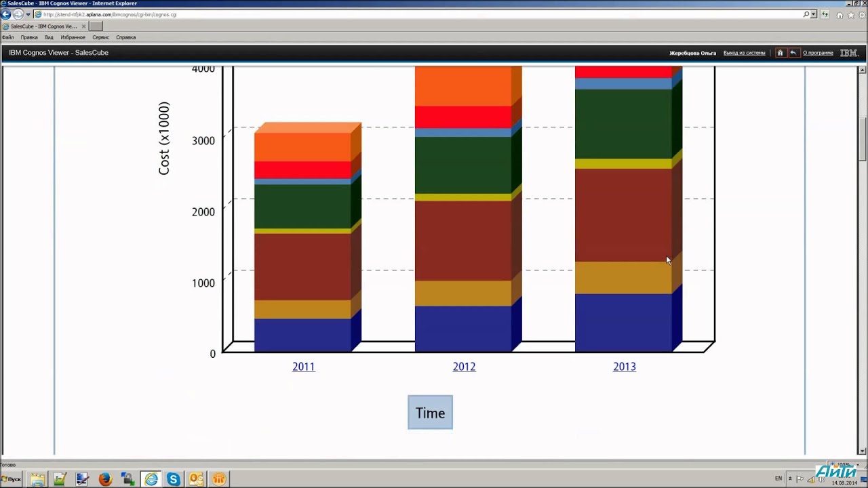868x488 pixels.
Task: Open a new blank browser tab
Action: click(96, 26)
